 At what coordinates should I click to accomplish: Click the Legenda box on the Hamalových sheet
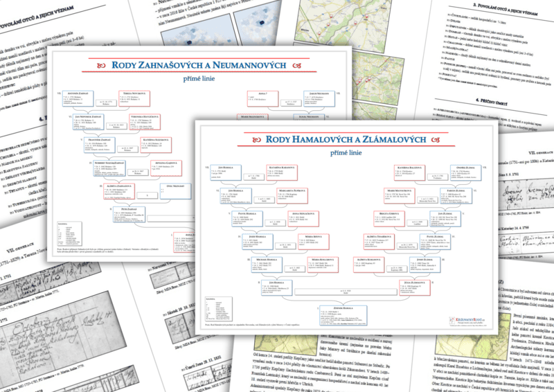pos(219,309)
